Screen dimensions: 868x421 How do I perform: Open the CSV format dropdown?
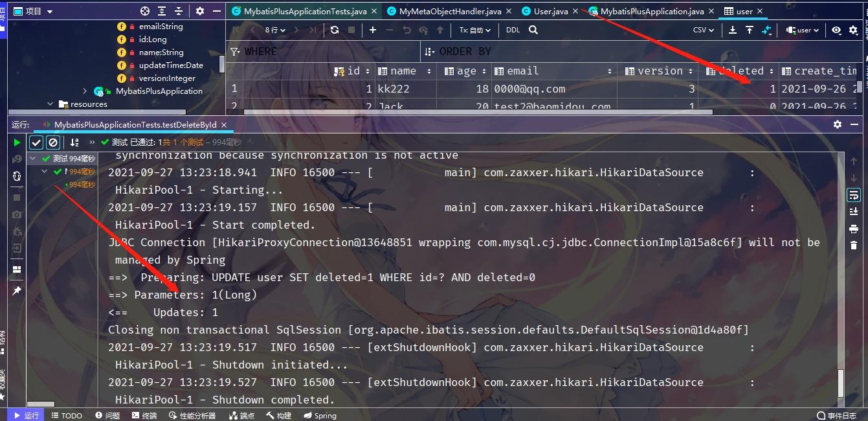[x=704, y=30]
